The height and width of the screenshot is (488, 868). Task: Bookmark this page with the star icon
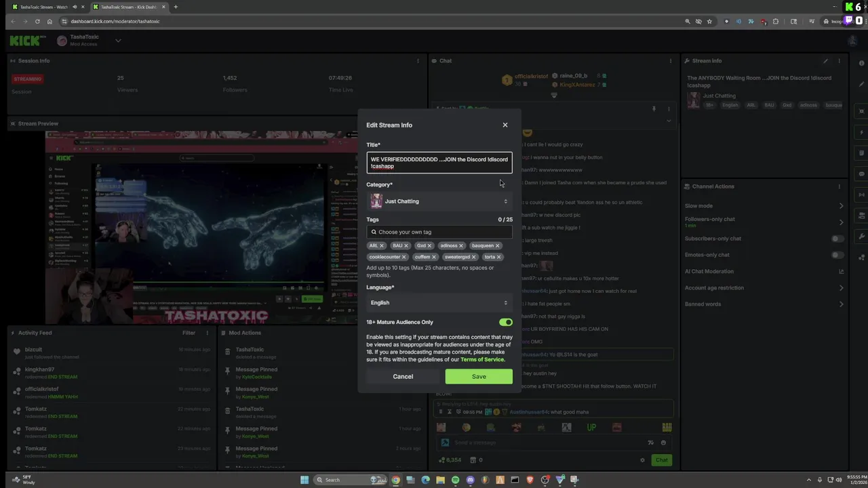[x=709, y=21]
